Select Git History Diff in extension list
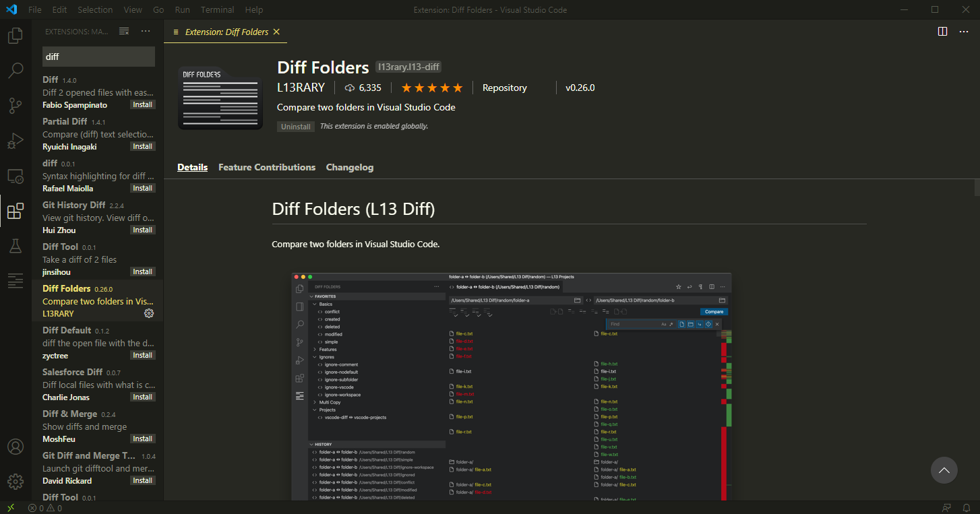This screenshot has height=514, width=980. 98,218
